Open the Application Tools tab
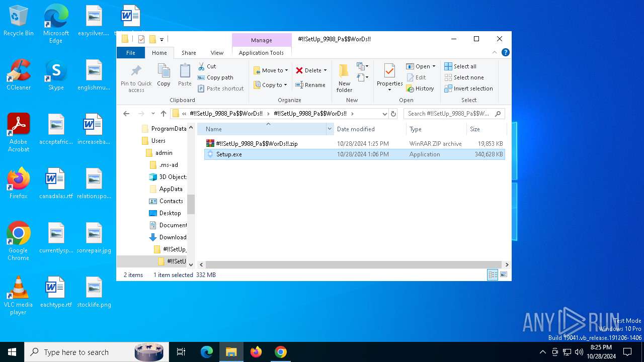Image resolution: width=644 pixels, height=362 pixels. point(261,53)
